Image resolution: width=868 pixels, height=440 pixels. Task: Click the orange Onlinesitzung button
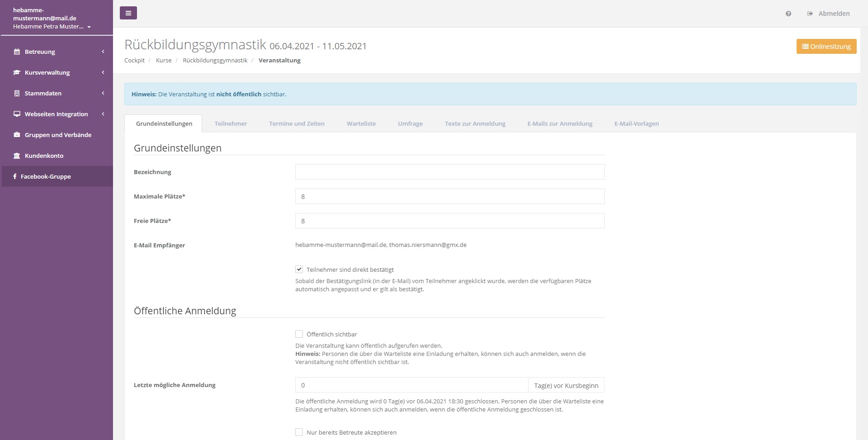tap(826, 47)
